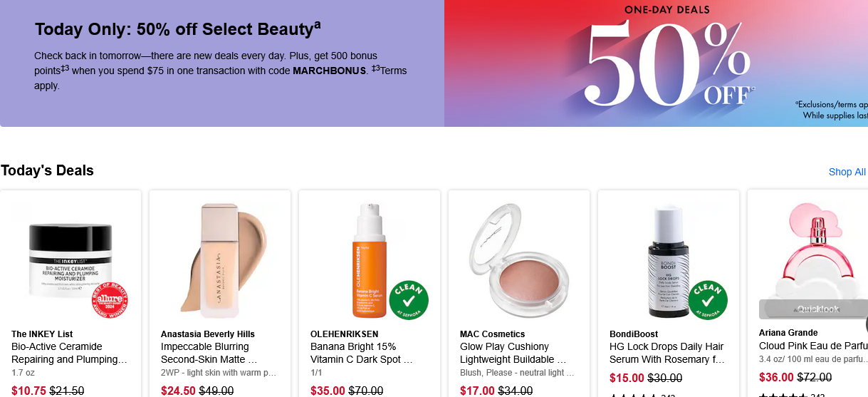Click the pink Cloud perfume bottle image
The image size is (868, 397).
click(815, 249)
